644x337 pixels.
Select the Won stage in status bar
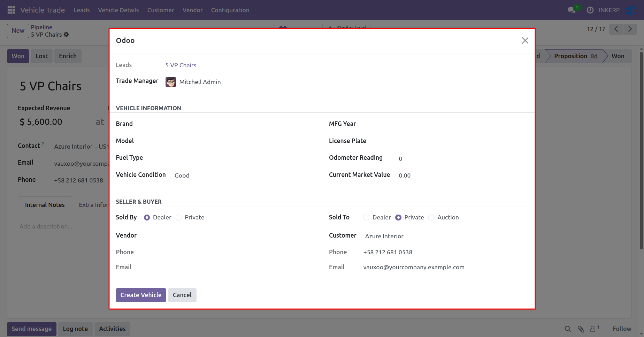[x=618, y=56]
